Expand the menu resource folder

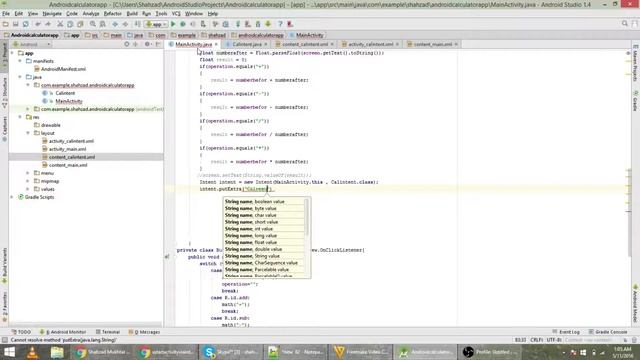28,173
